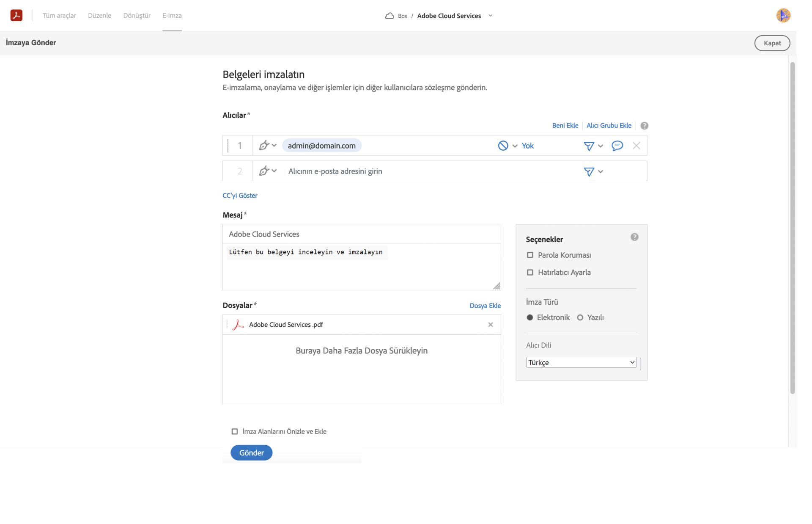Click the Düzenle menu tab

[99, 15]
